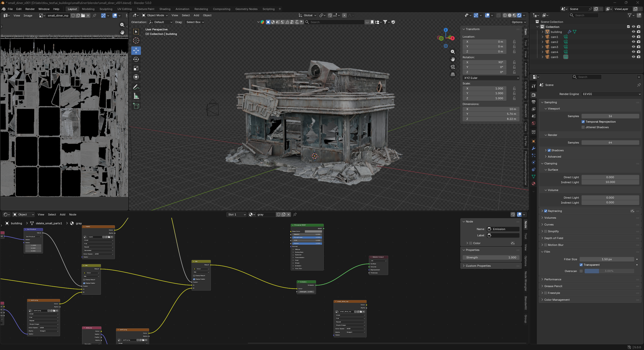Open the Node menu in node editor
This screenshot has height=350, width=644.
[x=73, y=215]
